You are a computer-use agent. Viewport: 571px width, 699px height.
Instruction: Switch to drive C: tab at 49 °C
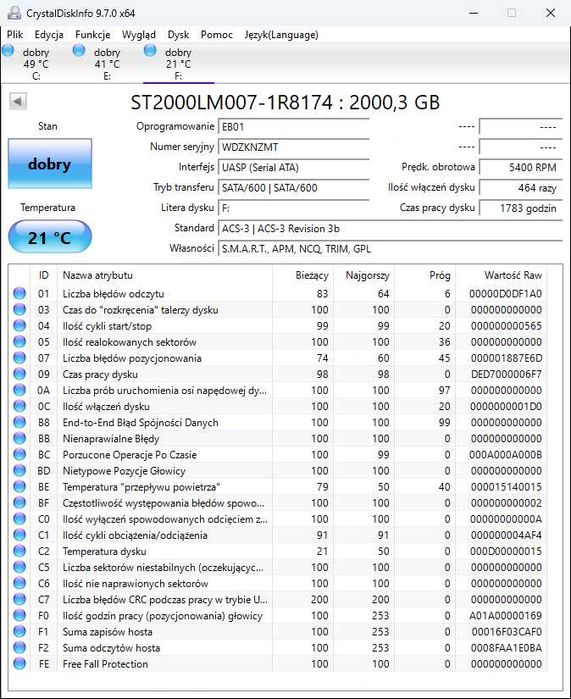tap(36, 64)
